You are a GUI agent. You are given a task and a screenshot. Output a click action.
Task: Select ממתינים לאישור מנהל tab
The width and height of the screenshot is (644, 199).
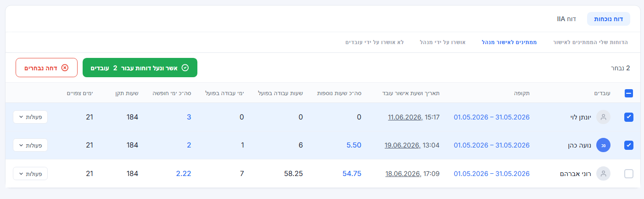click(509, 42)
